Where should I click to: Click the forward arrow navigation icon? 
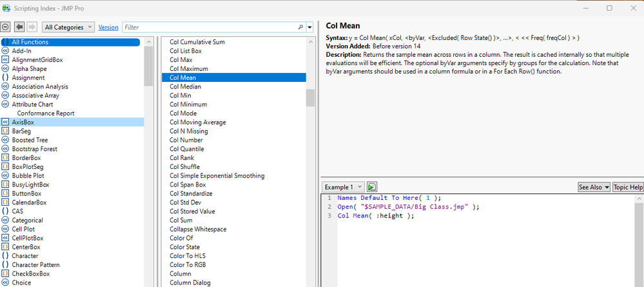32,27
